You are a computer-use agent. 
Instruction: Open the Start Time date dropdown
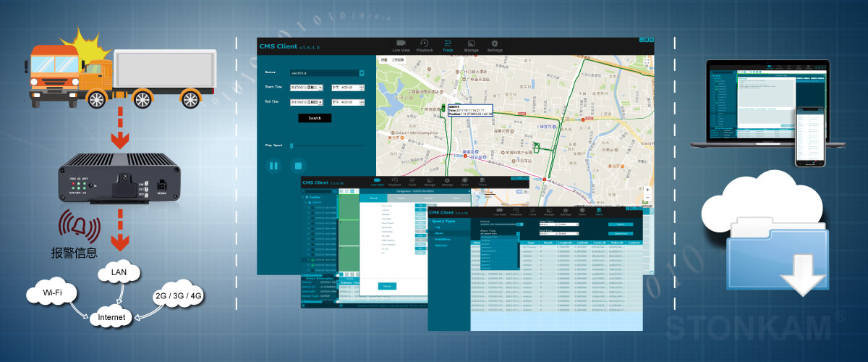[x=320, y=88]
